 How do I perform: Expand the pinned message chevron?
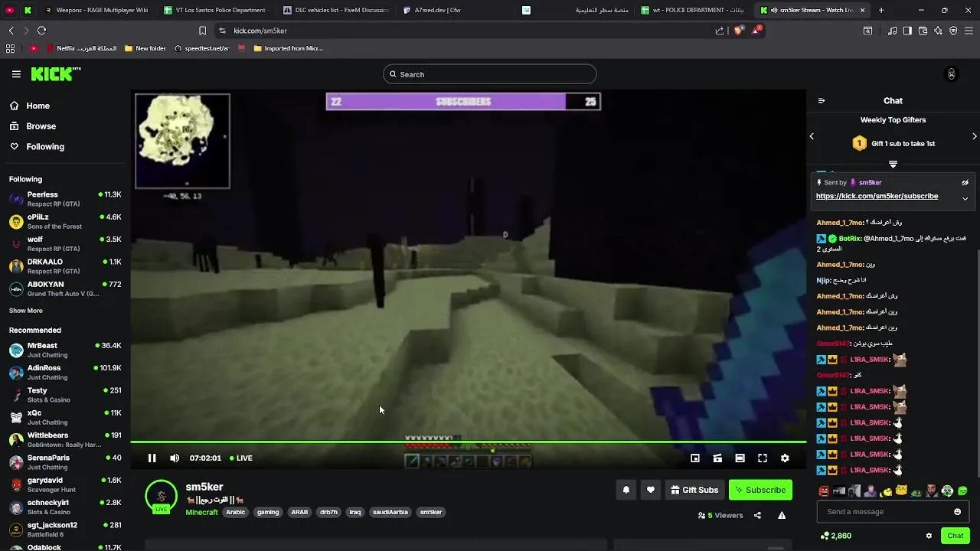coord(965,199)
